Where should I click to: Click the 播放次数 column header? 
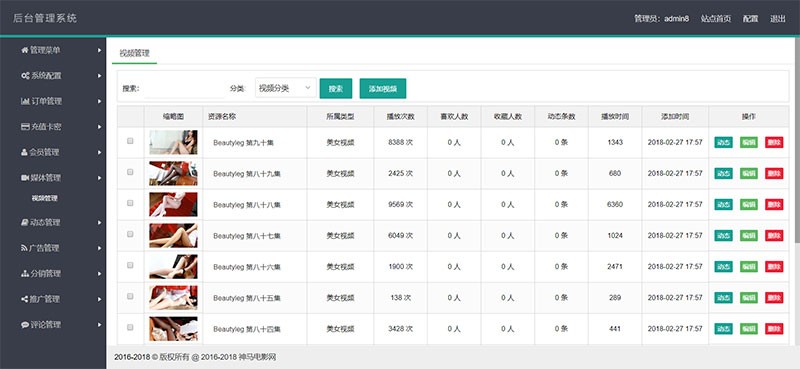point(401,116)
